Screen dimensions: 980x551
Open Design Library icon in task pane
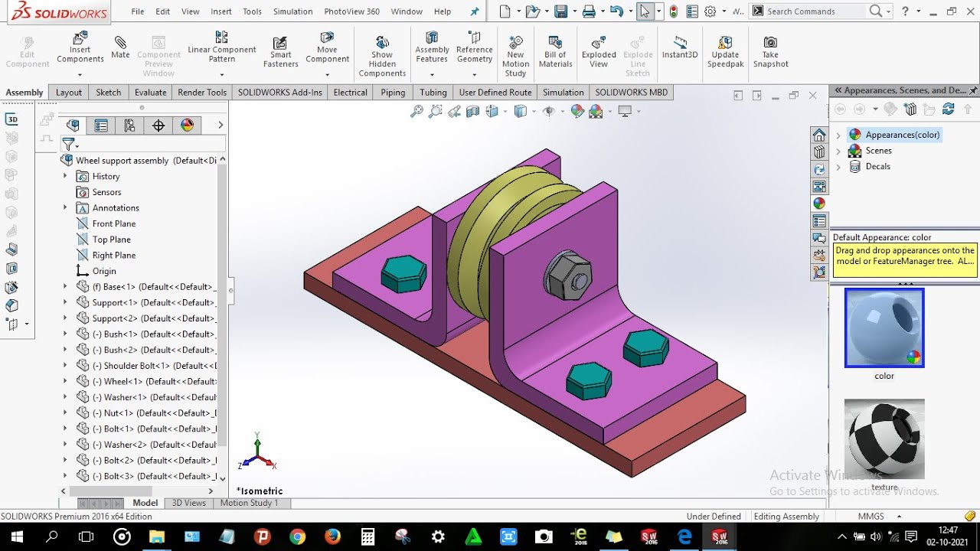point(819,152)
